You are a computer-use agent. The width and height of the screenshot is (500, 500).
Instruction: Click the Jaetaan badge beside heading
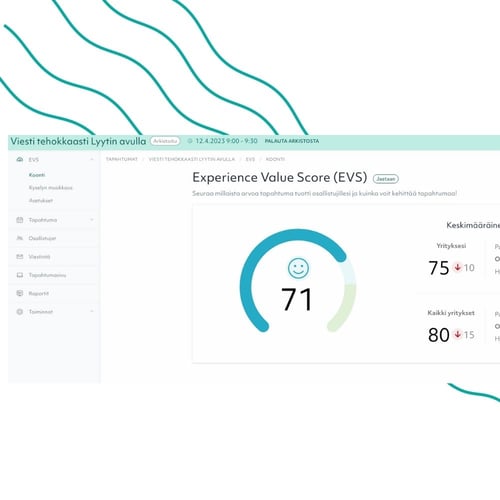point(386,179)
